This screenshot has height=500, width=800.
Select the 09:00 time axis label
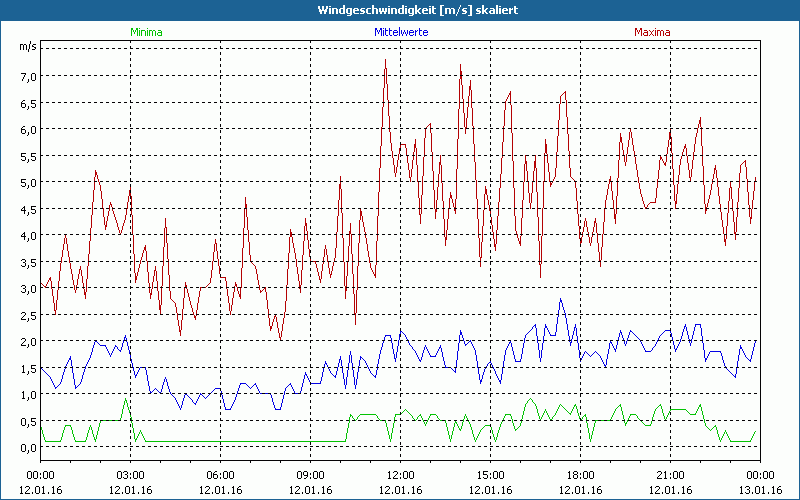click(310, 475)
